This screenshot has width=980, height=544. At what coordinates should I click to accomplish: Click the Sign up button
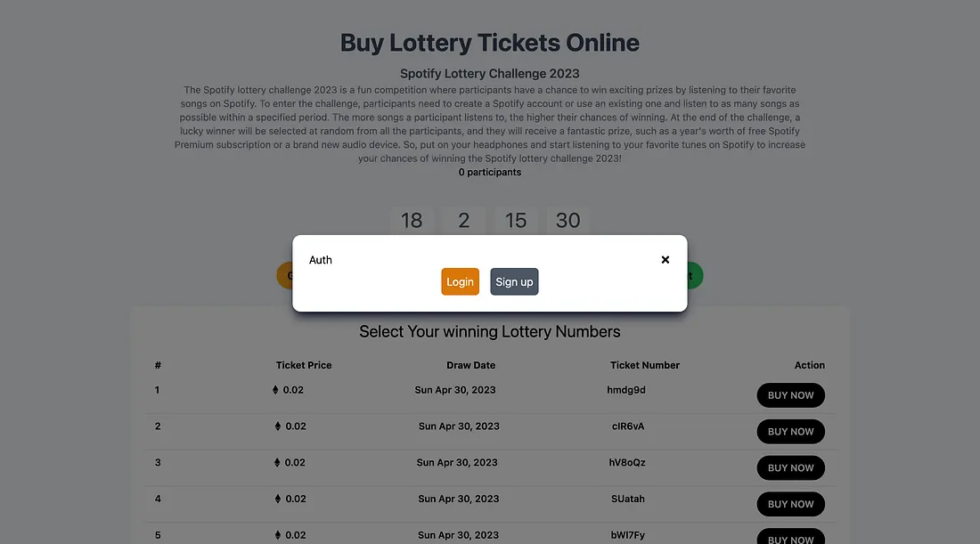(514, 281)
